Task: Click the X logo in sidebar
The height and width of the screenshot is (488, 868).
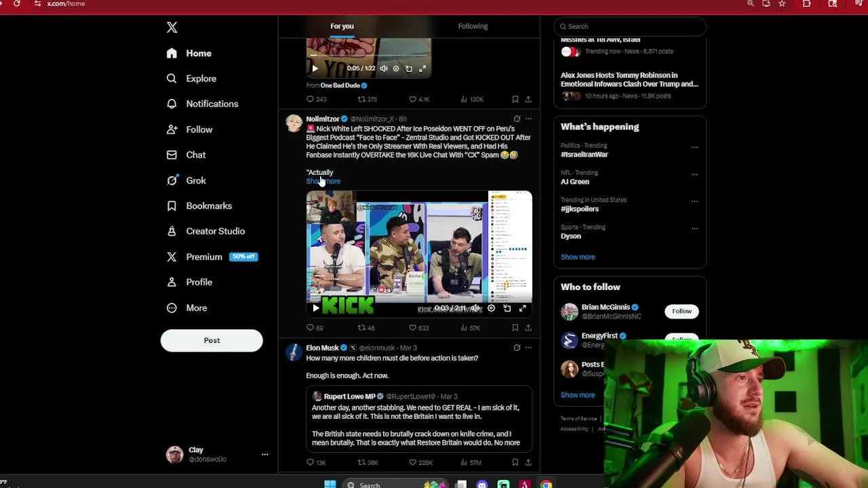Action: pos(172,27)
